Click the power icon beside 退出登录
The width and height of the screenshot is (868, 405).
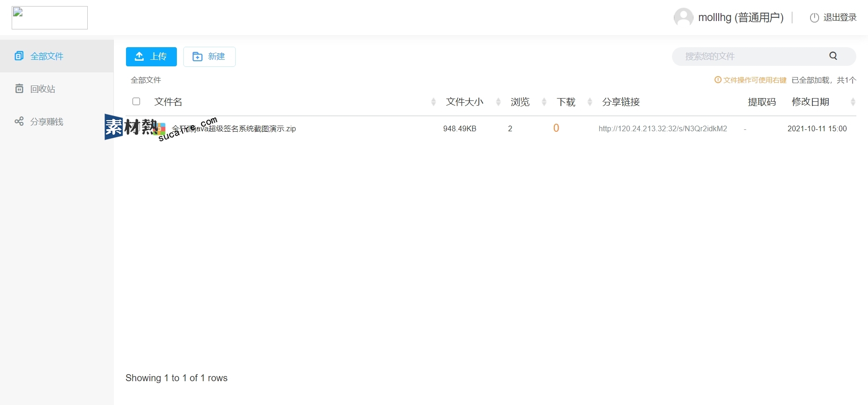(814, 18)
